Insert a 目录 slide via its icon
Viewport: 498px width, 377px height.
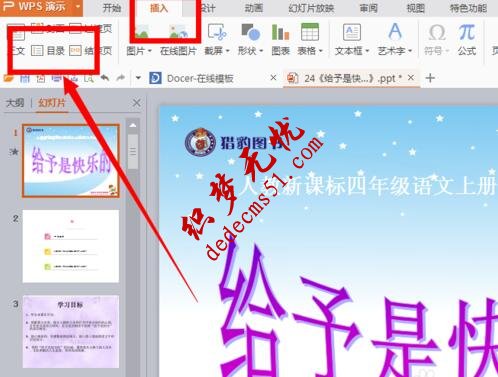[37, 51]
